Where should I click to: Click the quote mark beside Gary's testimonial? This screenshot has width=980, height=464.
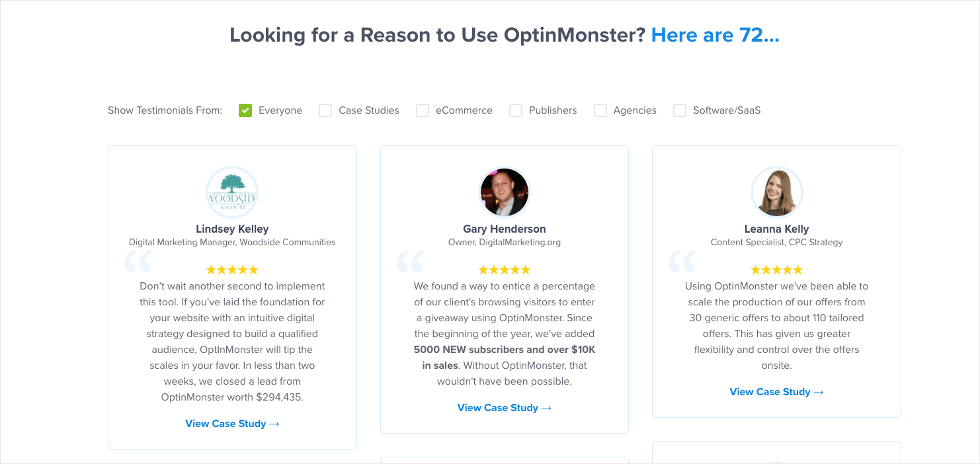tap(410, 262)
